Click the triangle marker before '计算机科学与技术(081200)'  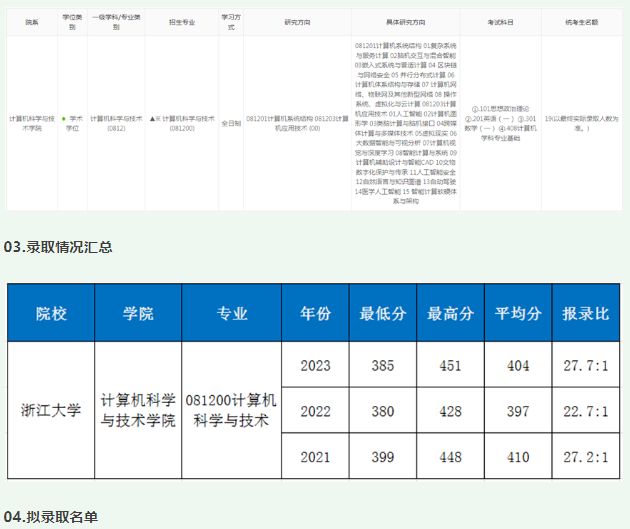point(152,119)
